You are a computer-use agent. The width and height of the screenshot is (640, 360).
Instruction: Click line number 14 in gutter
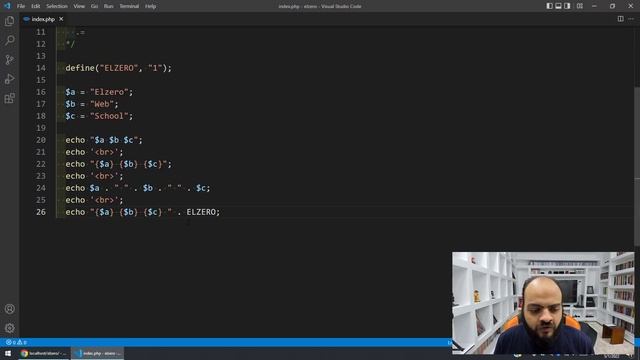click(x=41, y=68)
